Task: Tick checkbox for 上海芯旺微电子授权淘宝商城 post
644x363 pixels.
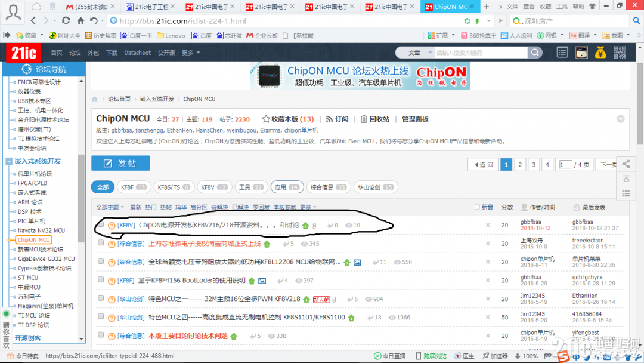Action: [x=101, y=243]
